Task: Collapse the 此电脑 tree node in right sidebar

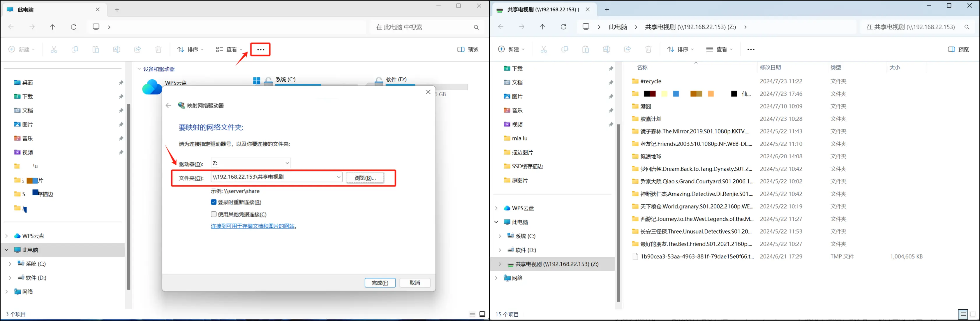Action: (x=496, y=222)
